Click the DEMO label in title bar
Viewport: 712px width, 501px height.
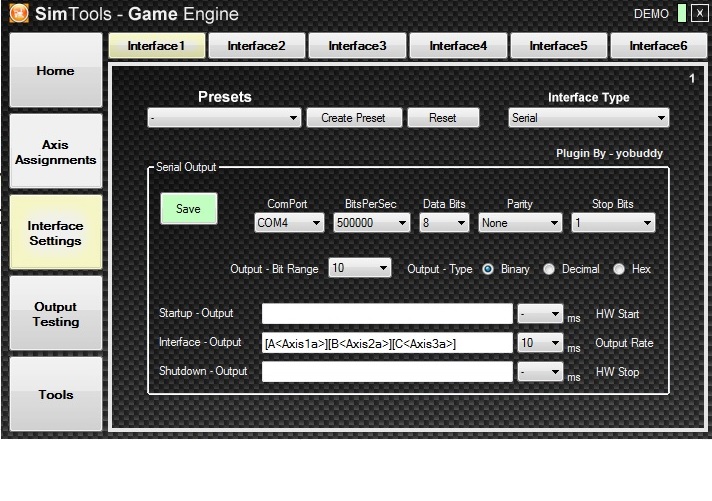pyautogui.click(x=651, y=14)
